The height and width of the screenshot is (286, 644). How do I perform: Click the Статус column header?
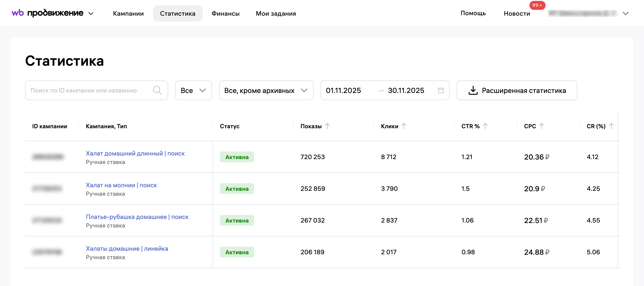click(x=229, y=126)
